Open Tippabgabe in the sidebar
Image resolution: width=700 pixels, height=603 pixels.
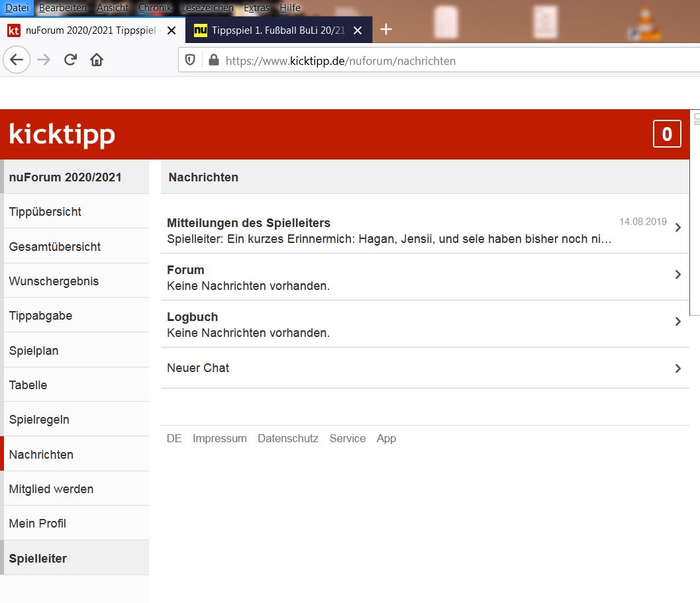(x=40, y=316)
